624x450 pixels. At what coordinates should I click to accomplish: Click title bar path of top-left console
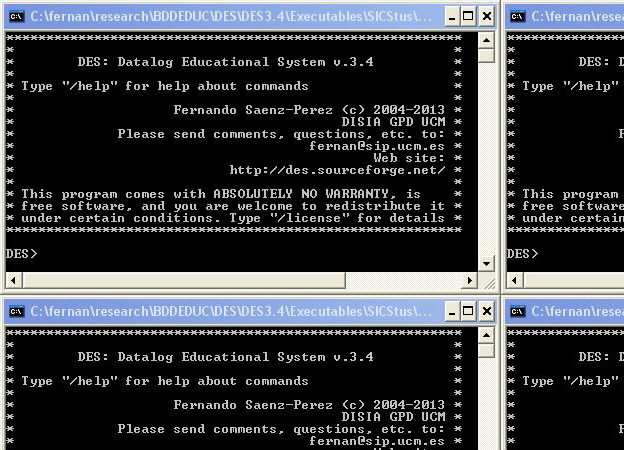(231, 17)
